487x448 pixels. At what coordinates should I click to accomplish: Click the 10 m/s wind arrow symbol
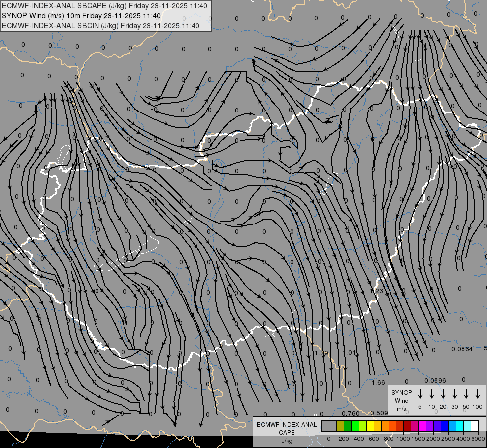point(432,393)
